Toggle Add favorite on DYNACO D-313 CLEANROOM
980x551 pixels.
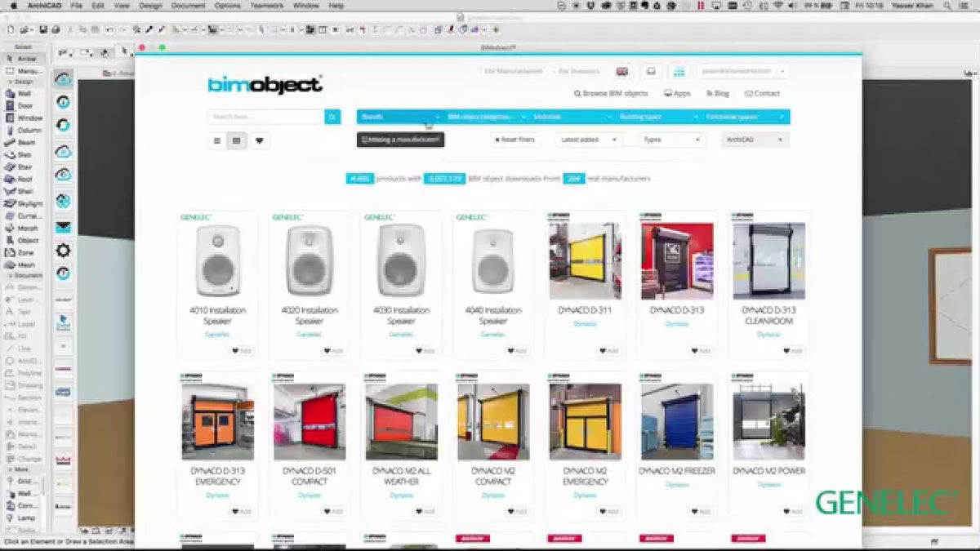(x=792, y=351)
